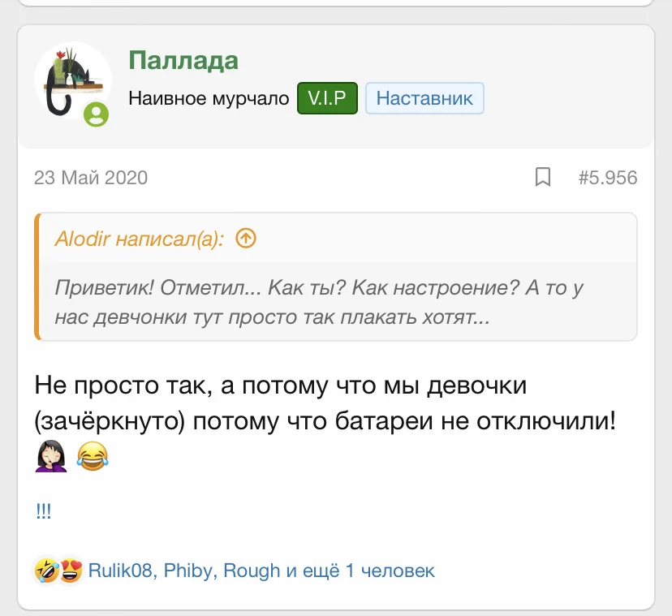The width and height of the screenshot is (672, 616).
Task: Open post number #5.956 permalink
Action: click(607, 177)
